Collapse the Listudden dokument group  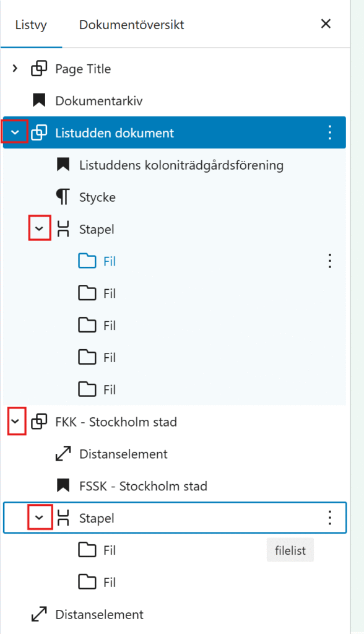(15, 132)
